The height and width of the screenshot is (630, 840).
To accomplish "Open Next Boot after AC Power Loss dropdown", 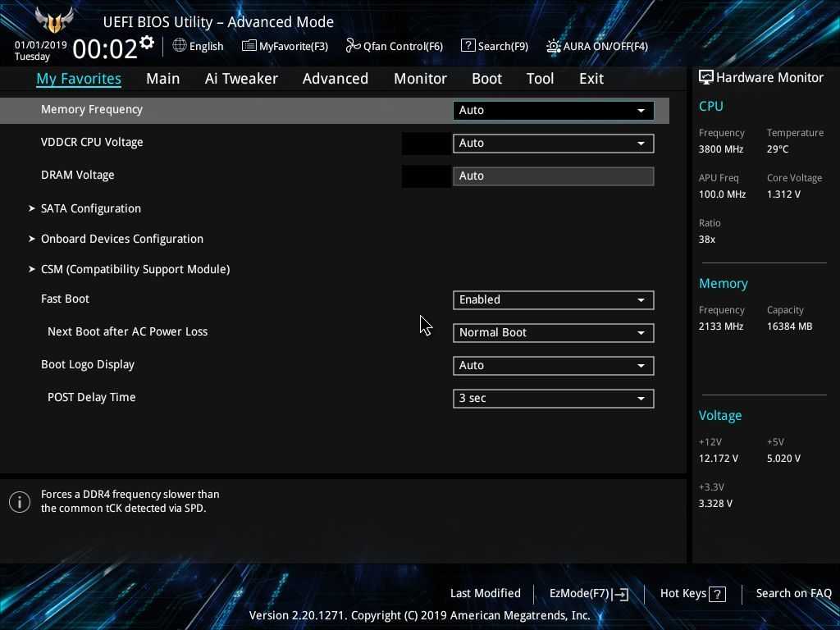I will (553, 332).
